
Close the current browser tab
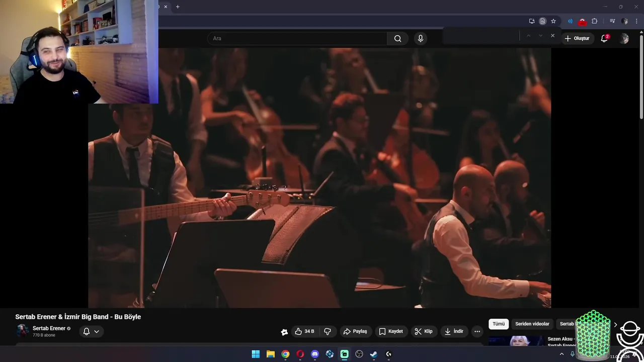(x=166, y=7)
